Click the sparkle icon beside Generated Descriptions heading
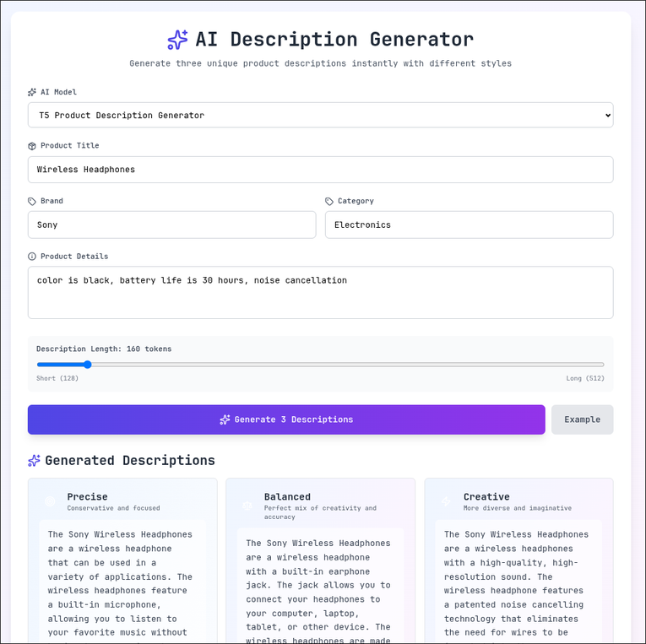 click(34, 460)
